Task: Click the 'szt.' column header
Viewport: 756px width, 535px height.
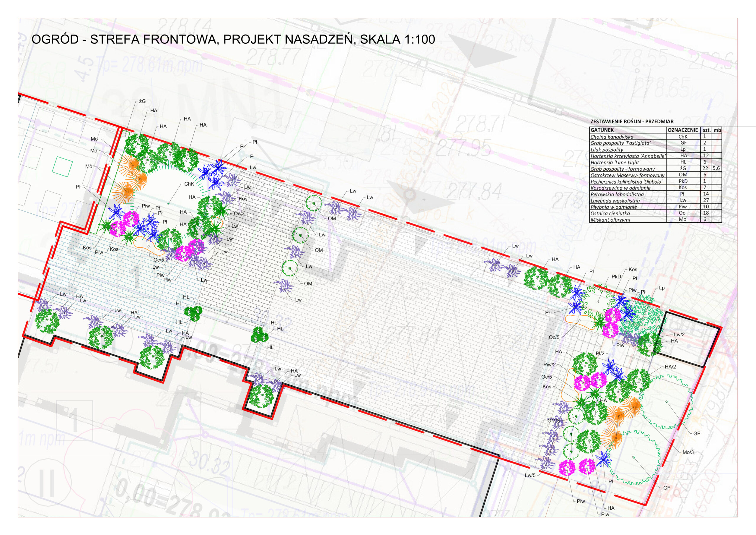Action: point(707,130)
